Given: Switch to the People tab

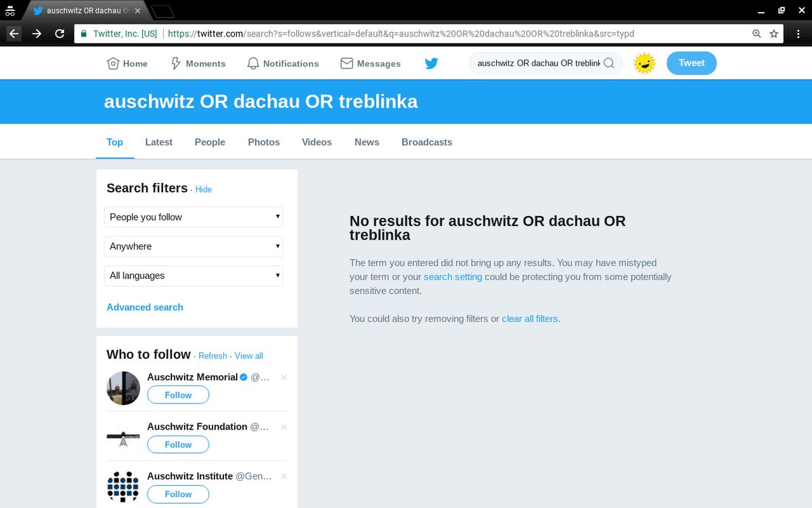Looking at the screenshot, I should tap(210, 142).
